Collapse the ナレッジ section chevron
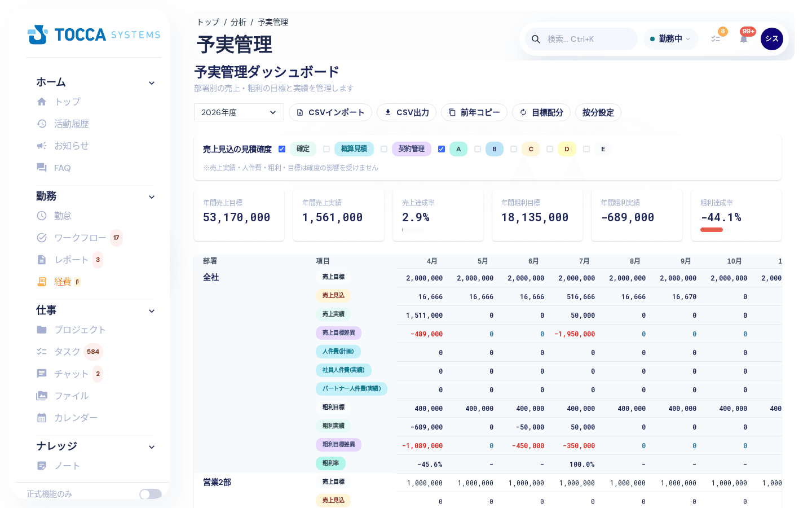 pyautogui.click(x=152, y=447)
